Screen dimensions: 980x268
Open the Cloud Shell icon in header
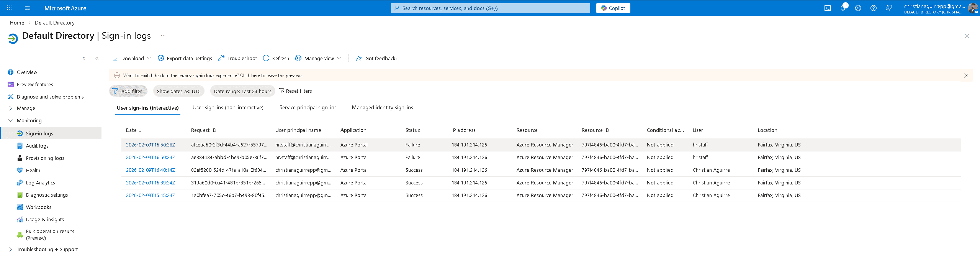(827, 8)
